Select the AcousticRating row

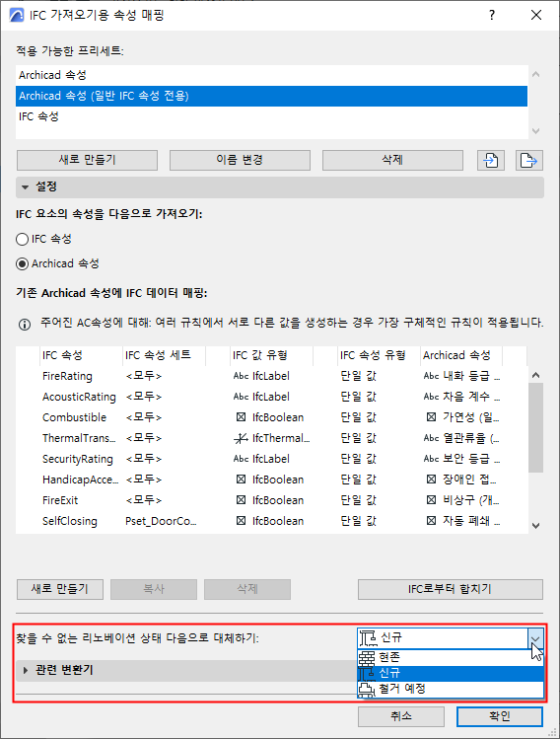point(271,397)
